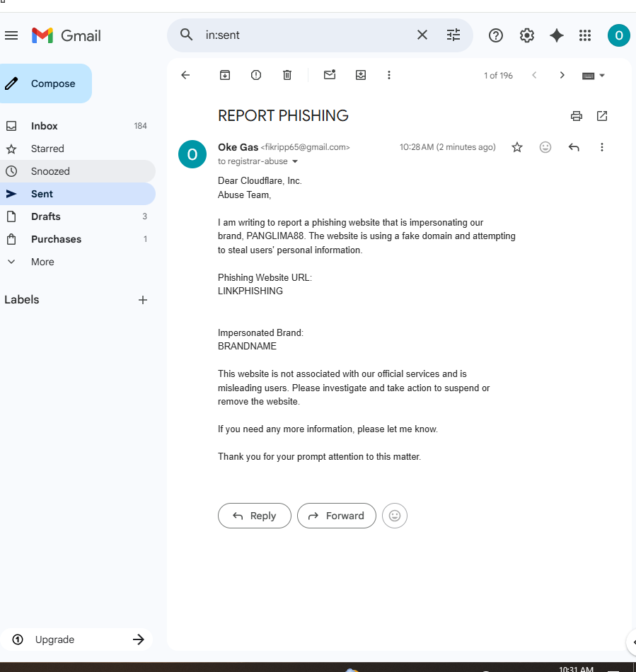
Task: Click the BRANDNAME text
Action: pos(247,347)
